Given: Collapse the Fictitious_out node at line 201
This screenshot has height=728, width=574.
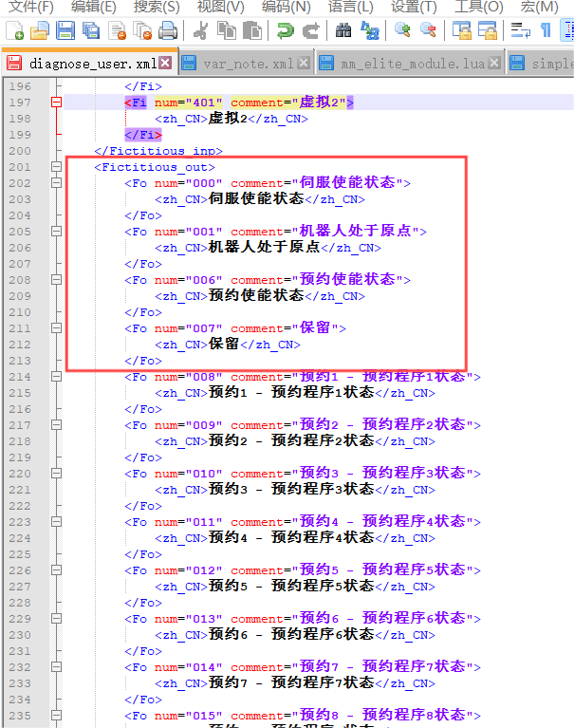Looking at the screenshot, I should point(56,167).
